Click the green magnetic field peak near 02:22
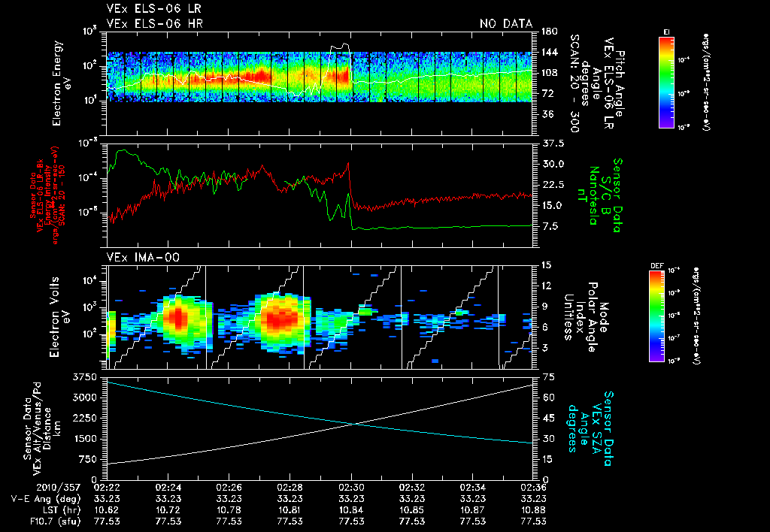This screenshot has width=770, height=532. point(124,152)
